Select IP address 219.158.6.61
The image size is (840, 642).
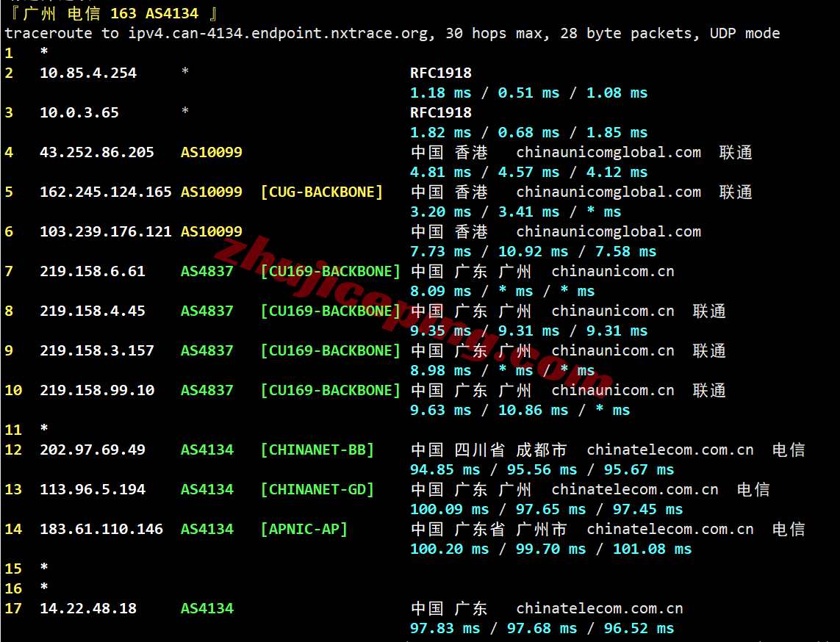click(92, 271)
